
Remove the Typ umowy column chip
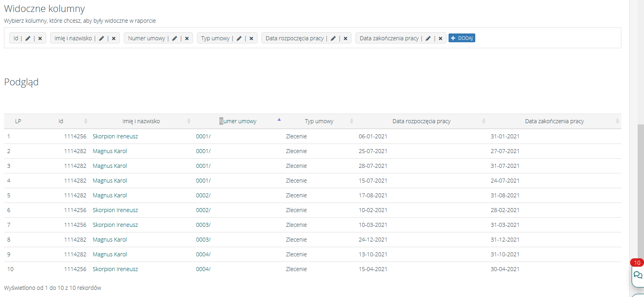pos(252,38)
